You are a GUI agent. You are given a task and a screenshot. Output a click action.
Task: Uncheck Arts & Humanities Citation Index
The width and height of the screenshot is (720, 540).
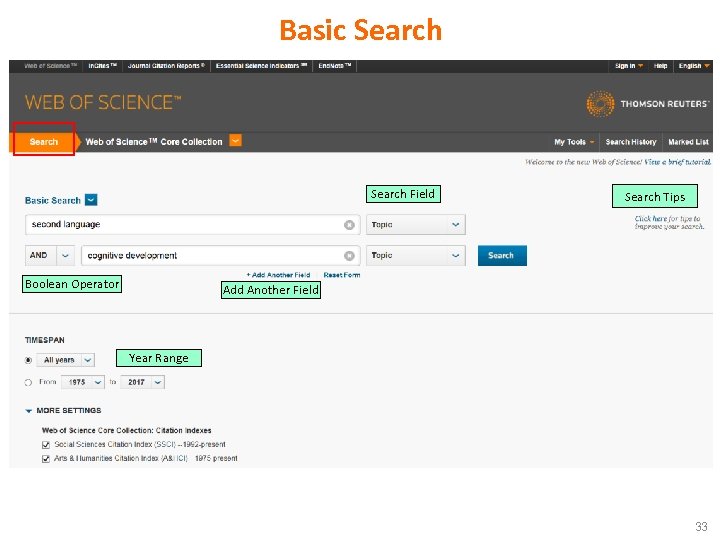click(46, 459)
